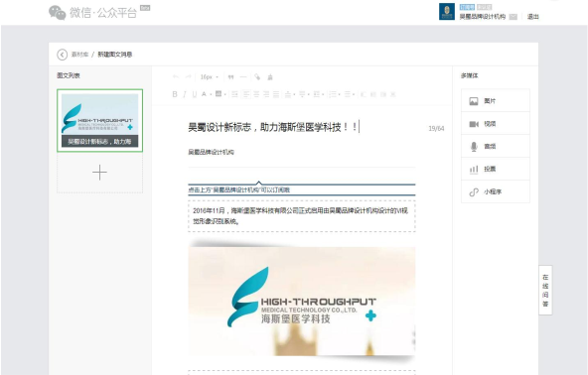Toggle underline text formatting

[195, 94]
